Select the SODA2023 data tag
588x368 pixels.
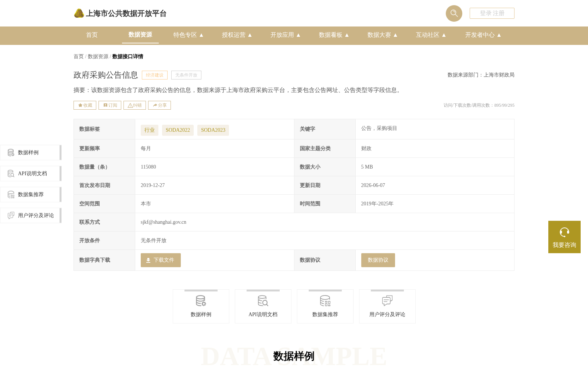coord(213,130)
